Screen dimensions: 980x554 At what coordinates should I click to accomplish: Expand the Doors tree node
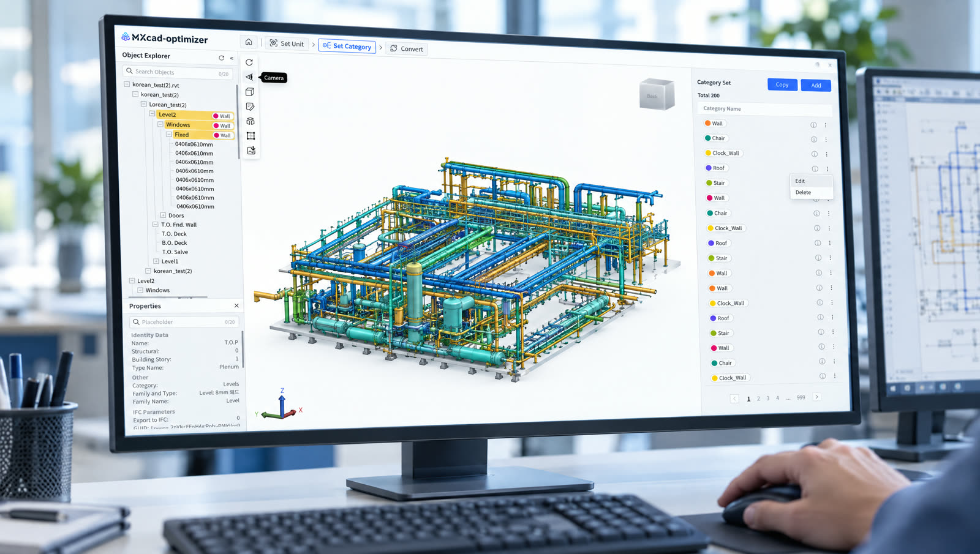click(163, 215)
